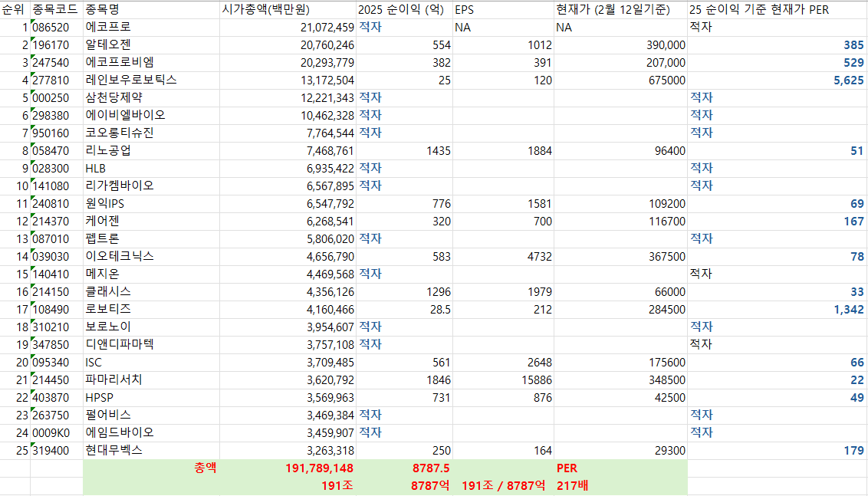Select the 217배 result cell

coord(620,486)
